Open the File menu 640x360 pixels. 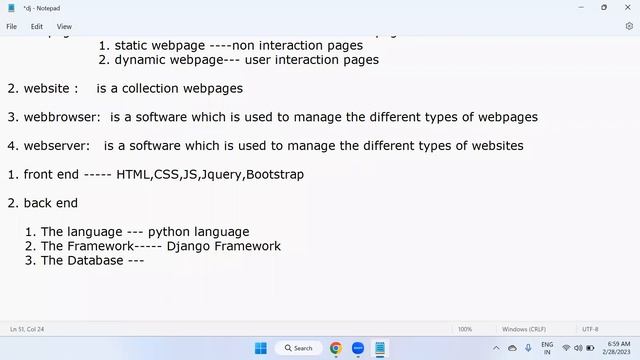coord(11,27)
